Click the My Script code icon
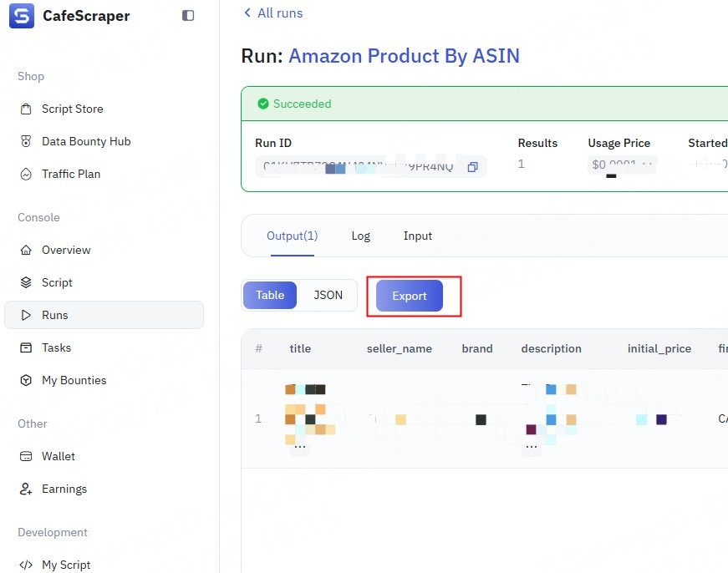Image resolution: width=728 pixels, height=573 pixels. tap(26, 565)
